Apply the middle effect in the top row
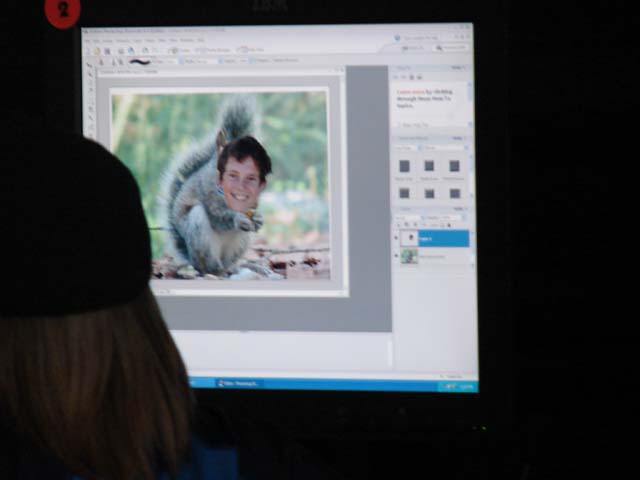Image resolution: width=640 pixels, height=480 pixels. point(429,166)
